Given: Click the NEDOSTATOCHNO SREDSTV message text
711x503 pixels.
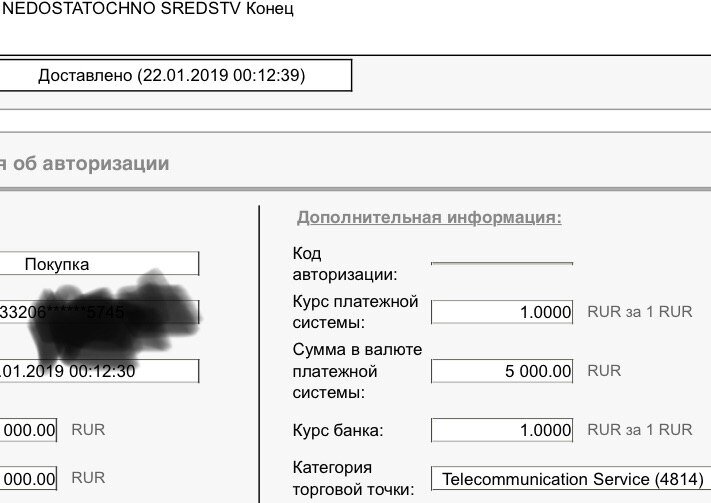Looking at the screenshot, I should click(121, 9).
